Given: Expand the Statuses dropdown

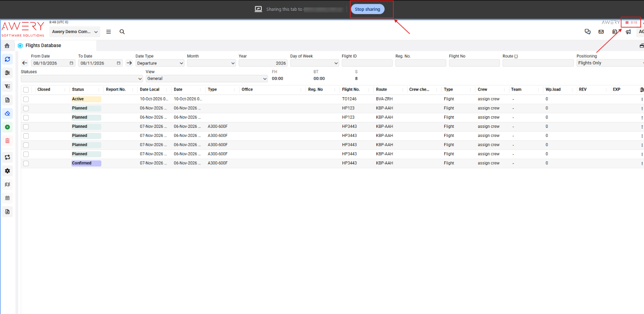Looking at the screenshot, I should [x=82, y=79].
